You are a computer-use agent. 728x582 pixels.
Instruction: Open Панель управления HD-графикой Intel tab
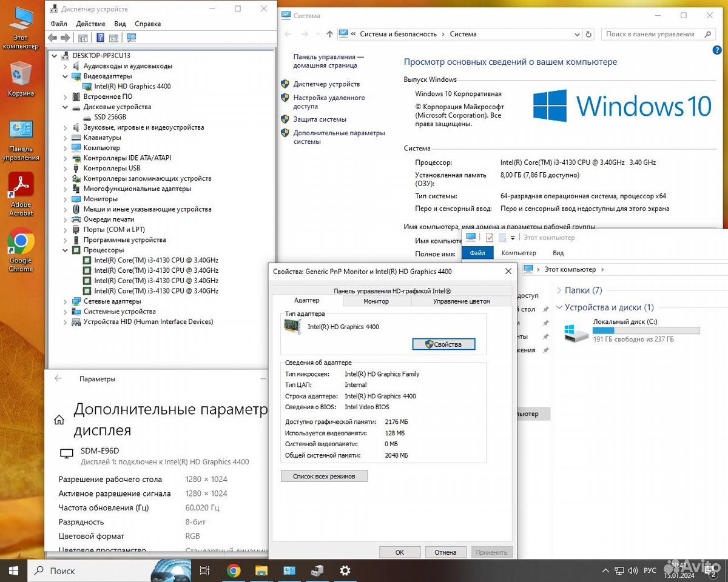coord(392,291)
